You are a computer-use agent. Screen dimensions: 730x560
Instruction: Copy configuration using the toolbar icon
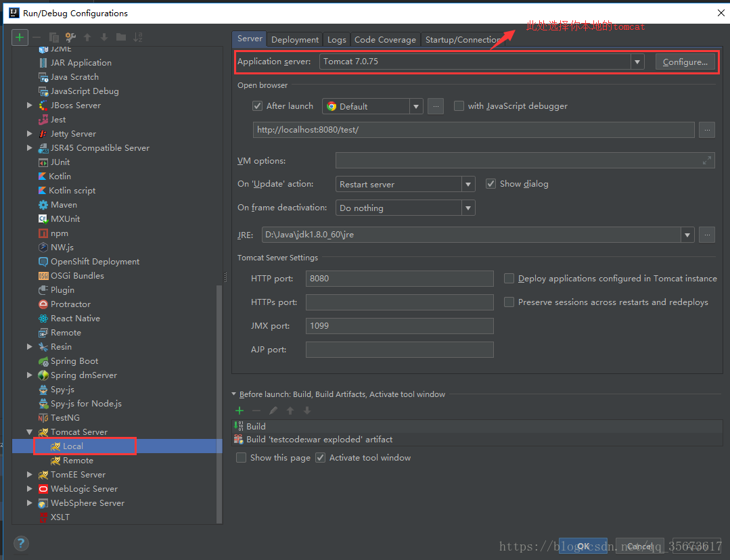pyautogui.click(x=53, y=37)
